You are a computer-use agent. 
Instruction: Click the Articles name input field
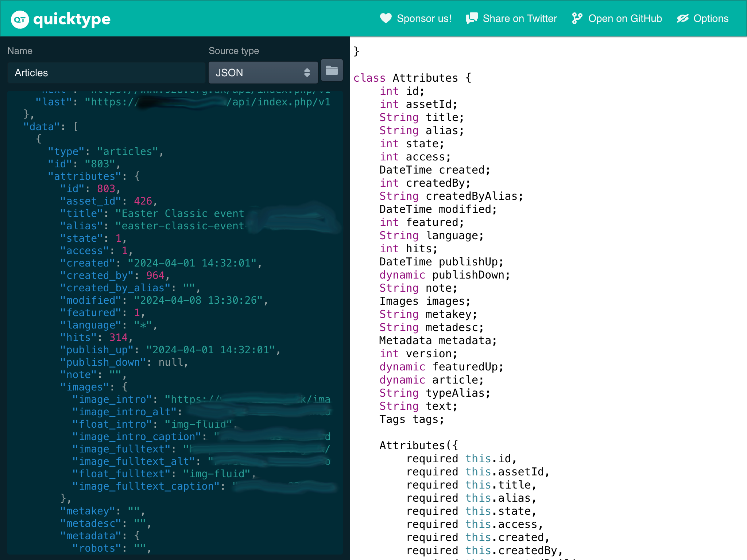[x=106, y=73]
